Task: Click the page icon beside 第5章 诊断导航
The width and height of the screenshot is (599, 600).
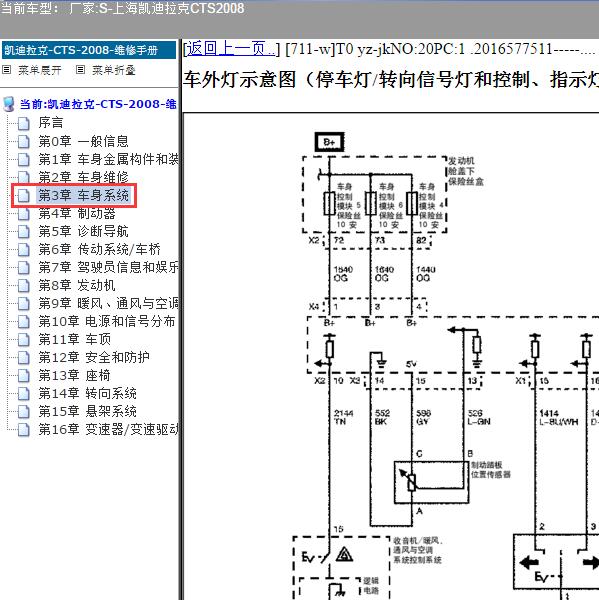Action: pos(24,232)
